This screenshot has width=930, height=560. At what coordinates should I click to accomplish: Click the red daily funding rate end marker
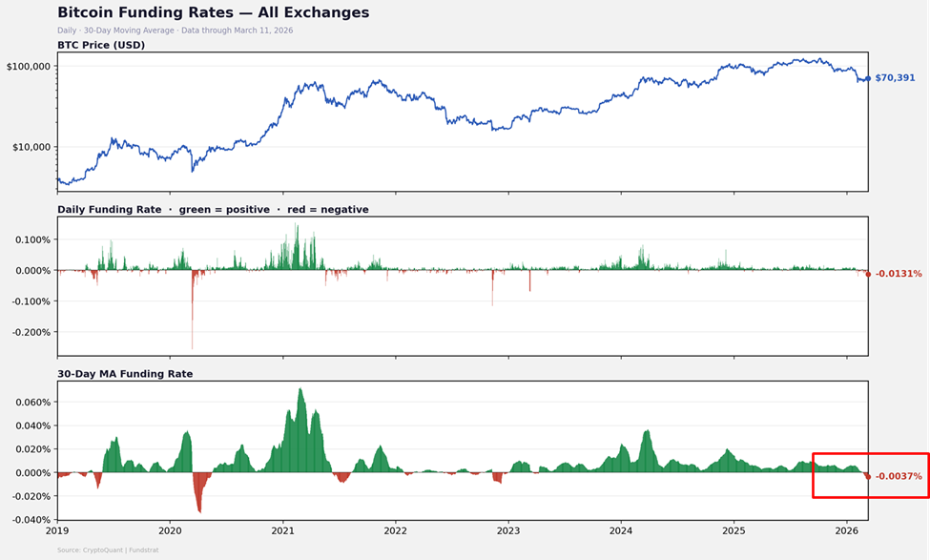pyautogui.click(x=868, y=274)
